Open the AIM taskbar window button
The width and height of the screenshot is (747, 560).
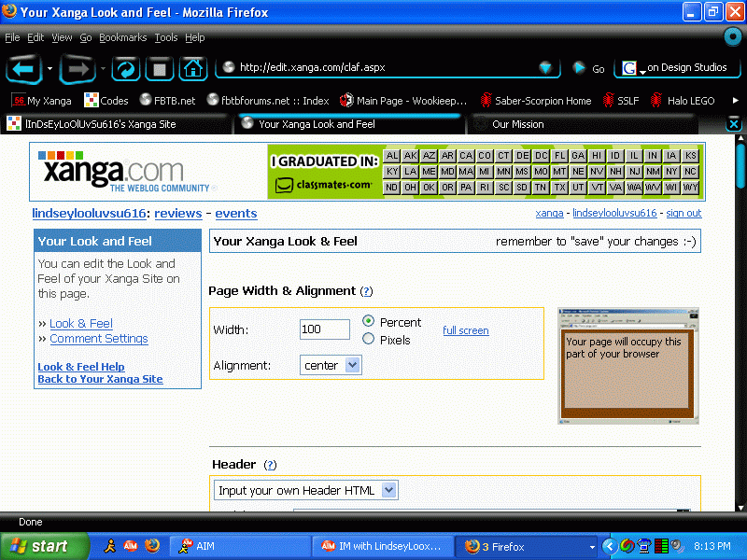(241, 546)
